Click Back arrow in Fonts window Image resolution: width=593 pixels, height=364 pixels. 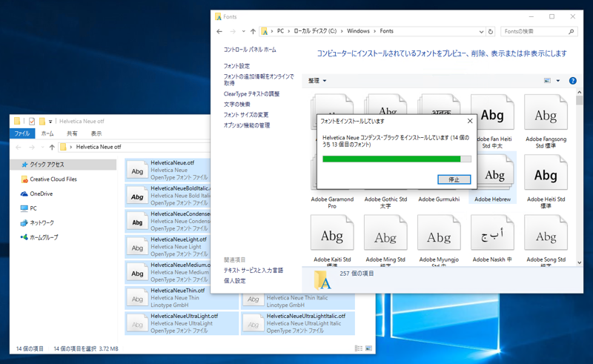[219, 31]
